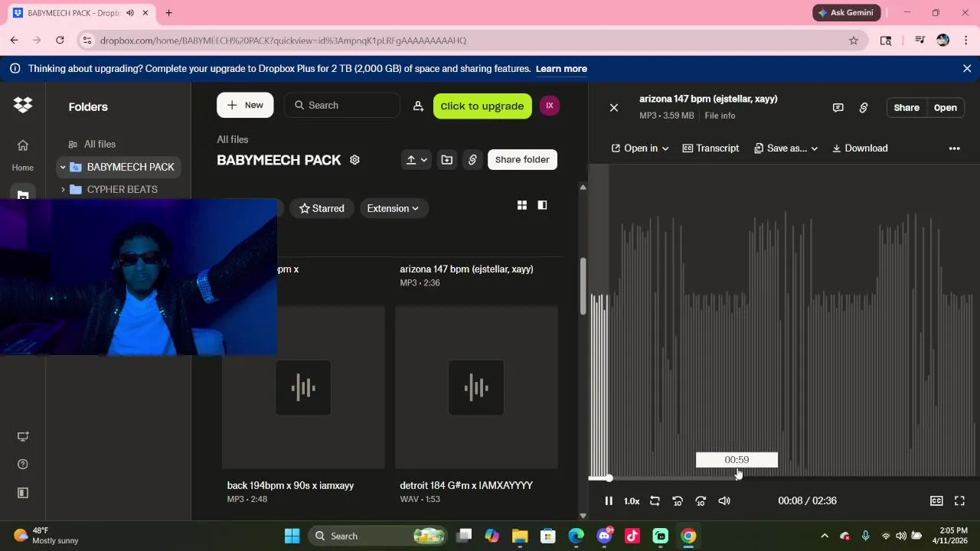Screen dimensions: 980x551
Task: Collapse the sidebar panel icon
Action: tap(23, 493)
